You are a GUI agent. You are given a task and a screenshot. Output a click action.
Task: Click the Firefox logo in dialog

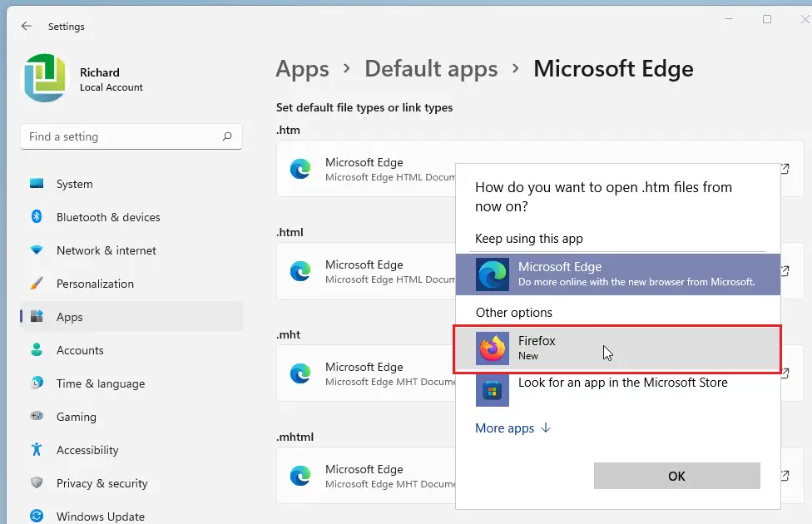492,348
